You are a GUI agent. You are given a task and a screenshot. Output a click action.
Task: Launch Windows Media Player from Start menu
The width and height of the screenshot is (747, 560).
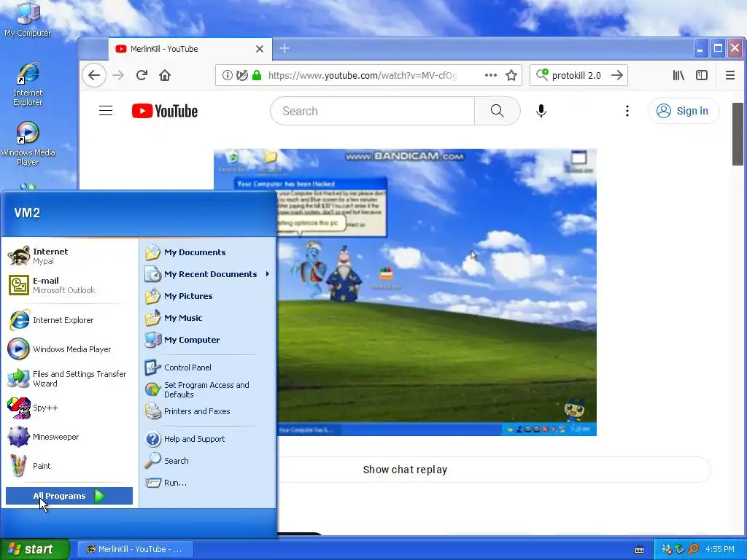pyautogui.click(x=69, y=349)
